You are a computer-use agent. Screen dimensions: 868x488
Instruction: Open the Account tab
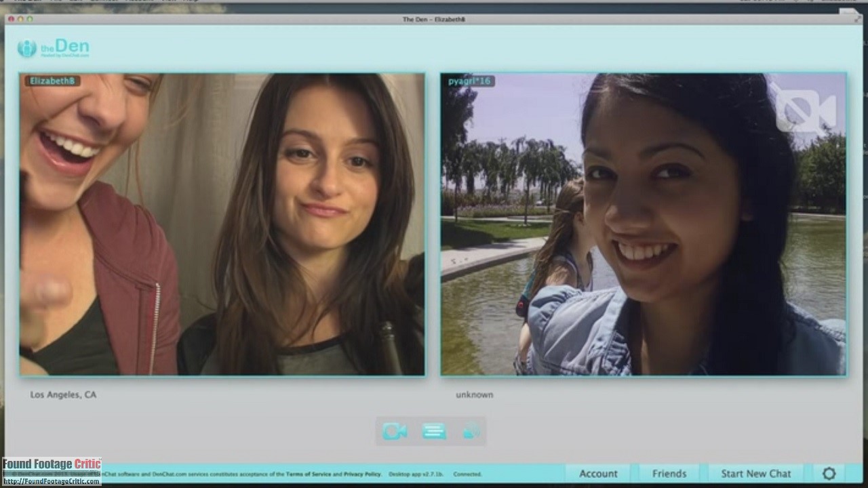598,474
